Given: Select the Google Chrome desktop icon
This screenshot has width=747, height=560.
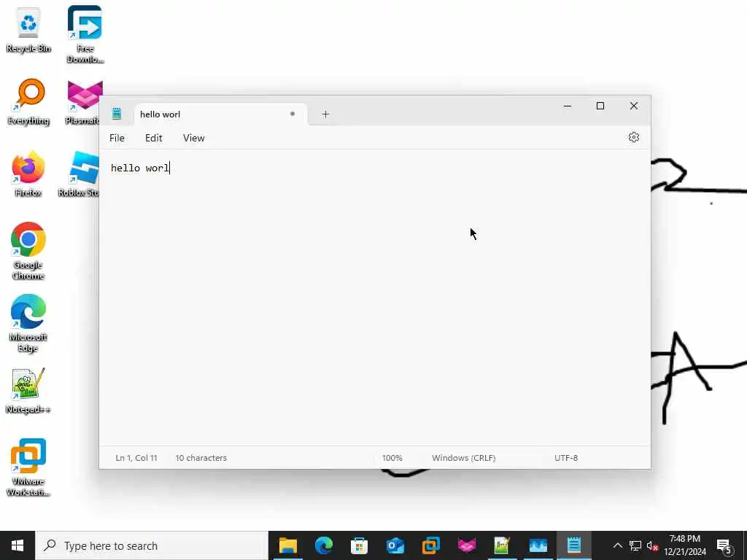Looking at the screenshot, I should coord(28,251).
